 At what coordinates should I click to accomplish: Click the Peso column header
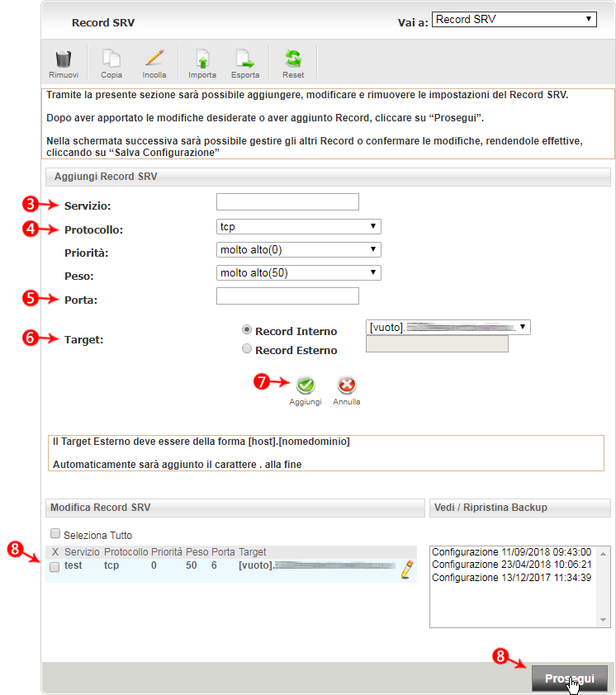click(x=197, y=552)
